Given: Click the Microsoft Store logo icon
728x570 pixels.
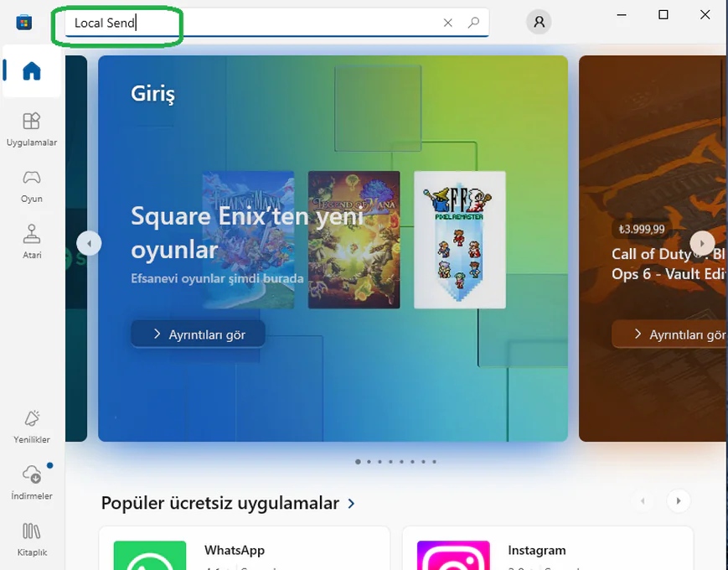Looking at the screenshot, I should [x=23, y=22].
